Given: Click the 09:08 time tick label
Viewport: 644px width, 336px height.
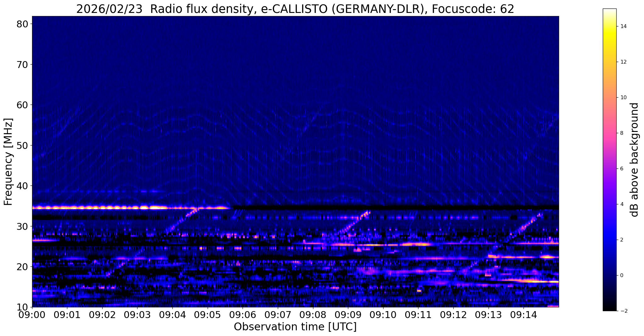Looking at the screenshot, I should pyautogui.click(x=313, y=314).
